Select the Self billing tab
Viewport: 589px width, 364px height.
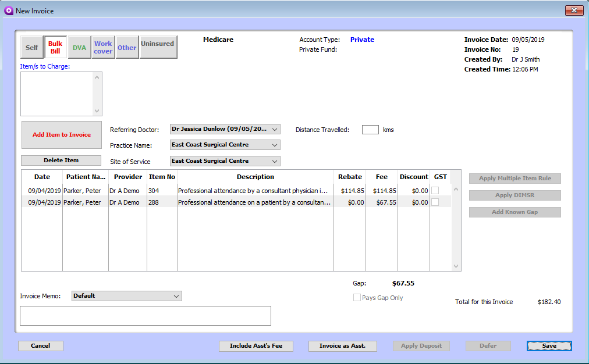(x=32, y=48)
